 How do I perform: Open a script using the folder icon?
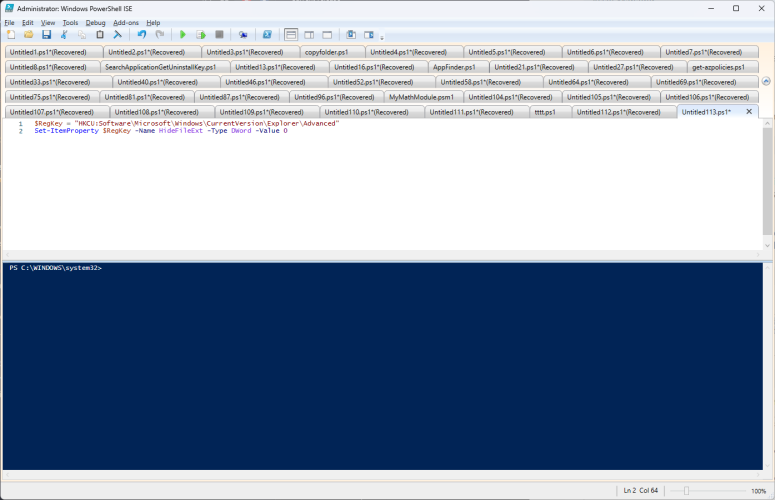(29, 35)
